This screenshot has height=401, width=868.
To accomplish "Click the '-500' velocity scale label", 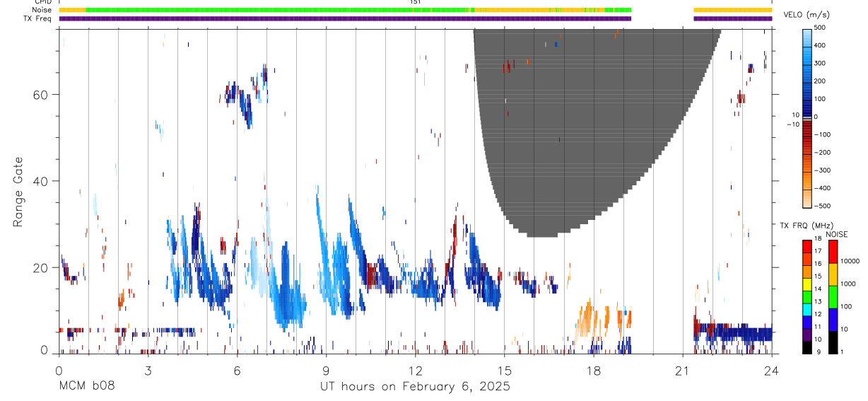I will coord(821,206).
